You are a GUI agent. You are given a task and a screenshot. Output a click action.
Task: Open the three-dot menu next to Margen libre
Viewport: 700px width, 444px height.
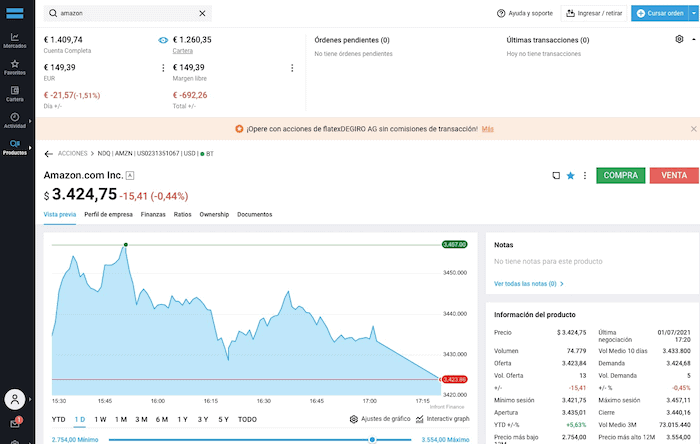tap(292, 68)
